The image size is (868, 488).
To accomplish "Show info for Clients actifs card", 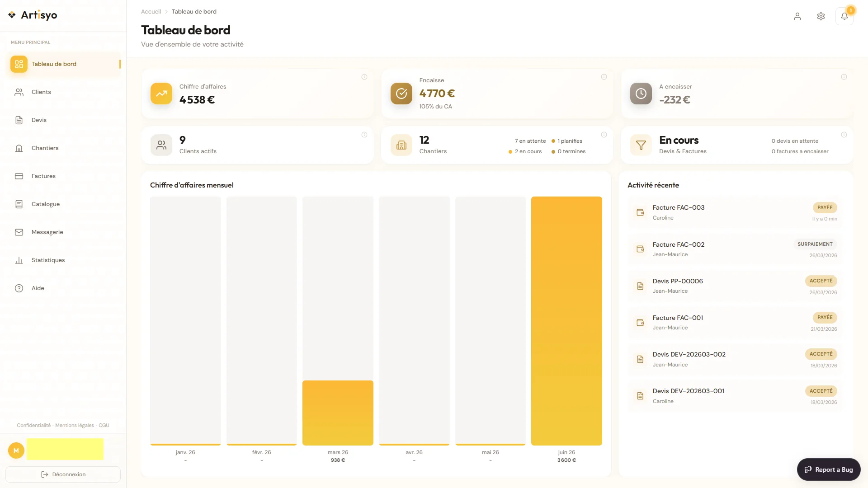I will pyautogui.click(x=364, y=135).
